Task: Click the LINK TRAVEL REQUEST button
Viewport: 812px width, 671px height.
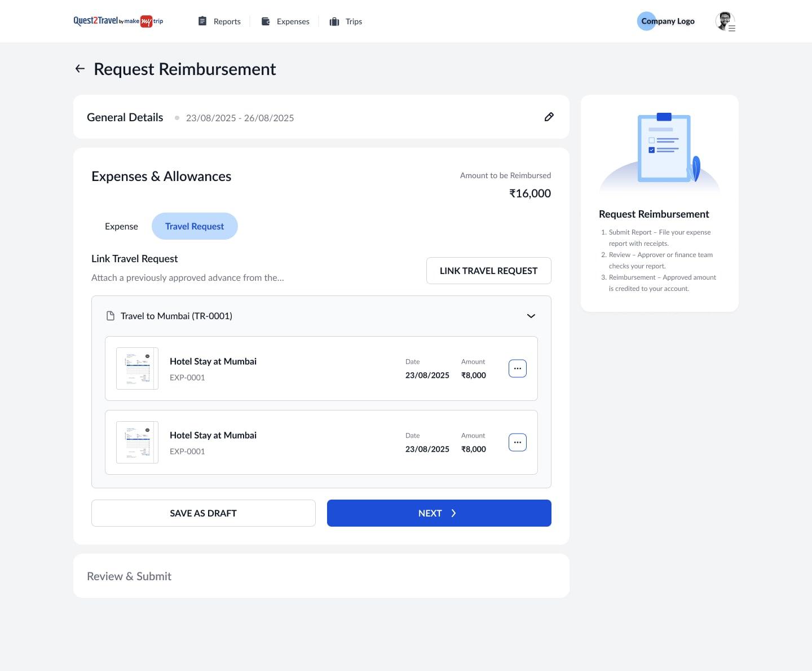Action: 489,271
